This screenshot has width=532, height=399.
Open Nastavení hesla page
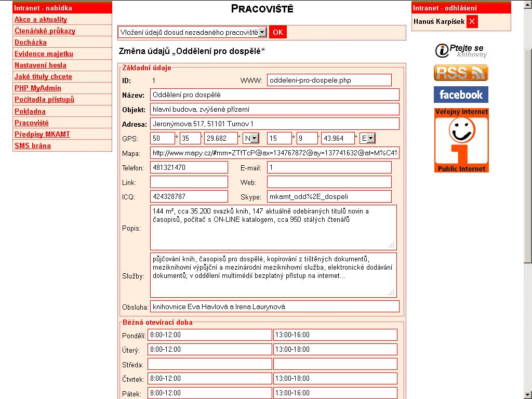tap(41, 65)
